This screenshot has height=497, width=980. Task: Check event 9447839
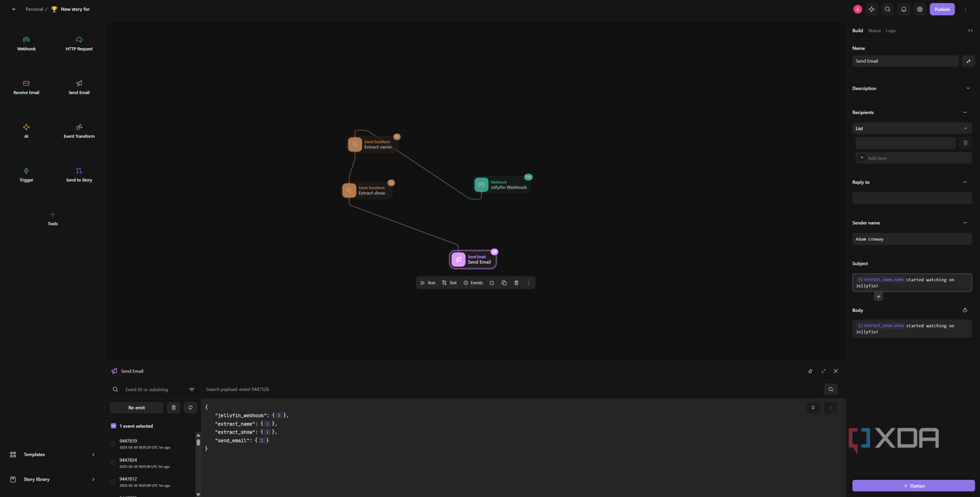point(113,444)
